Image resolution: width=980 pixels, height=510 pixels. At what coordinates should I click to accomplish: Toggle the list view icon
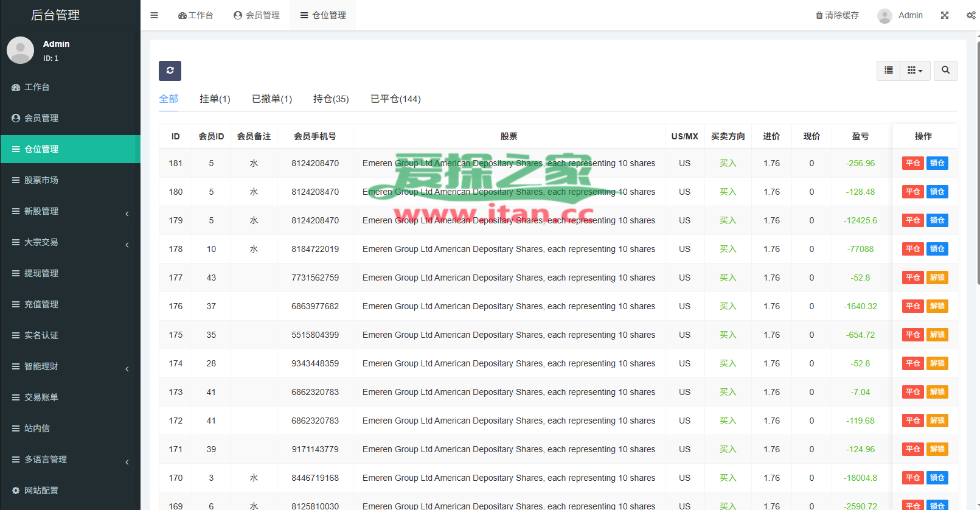(x=888, y=71)
